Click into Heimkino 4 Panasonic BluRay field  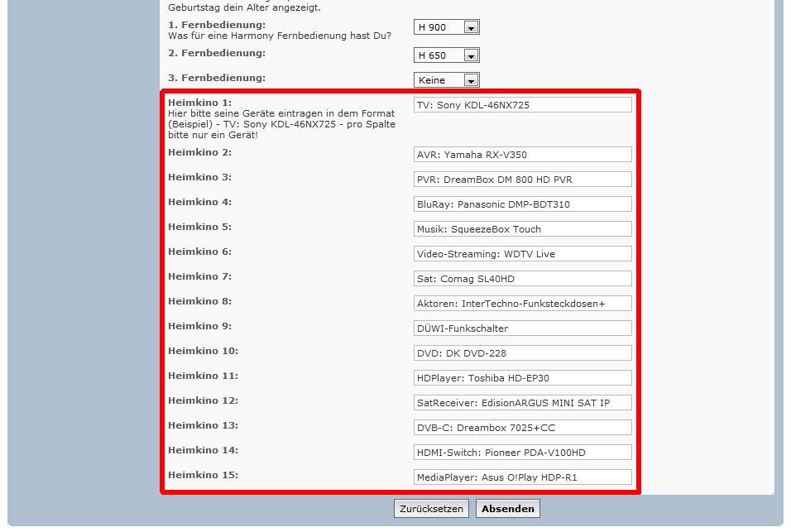(x=523, y=204)
